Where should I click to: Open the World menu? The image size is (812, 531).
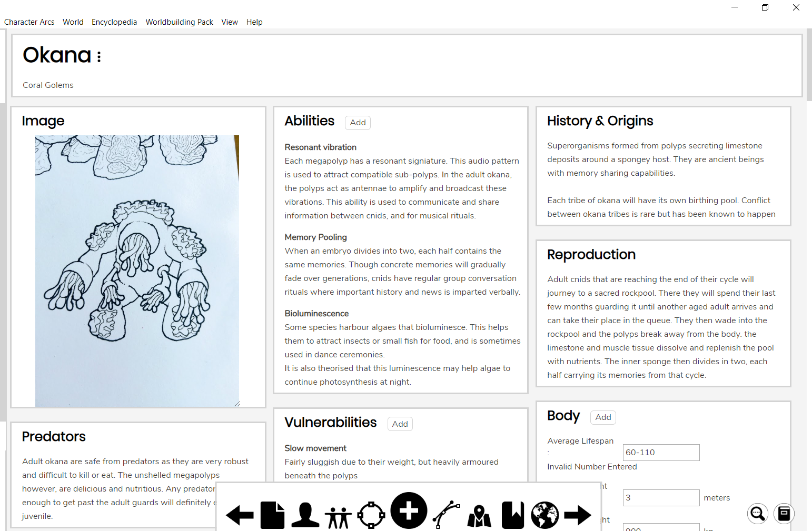[x=73, y=22]
